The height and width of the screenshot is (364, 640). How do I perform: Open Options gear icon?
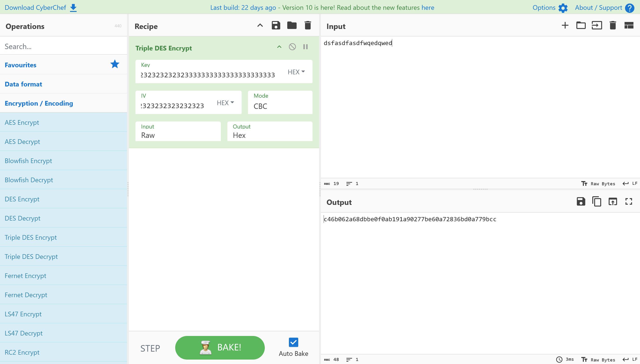[563, 8]
